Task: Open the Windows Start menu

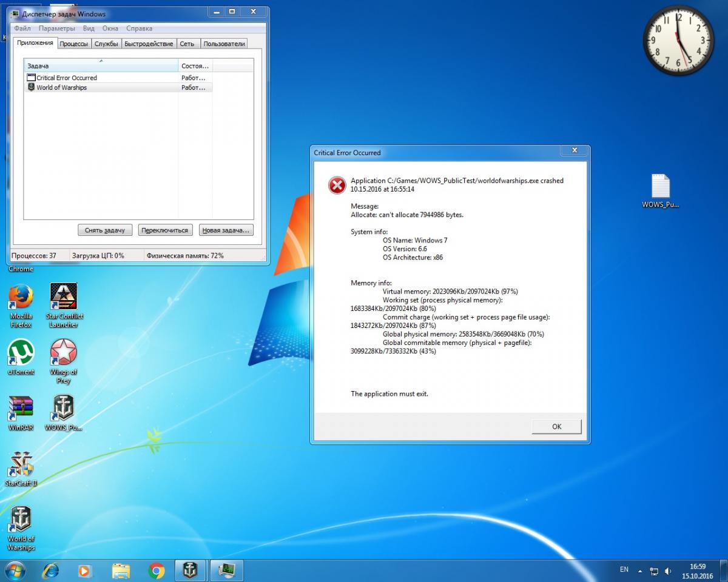Action: click(x=14, y=570)
